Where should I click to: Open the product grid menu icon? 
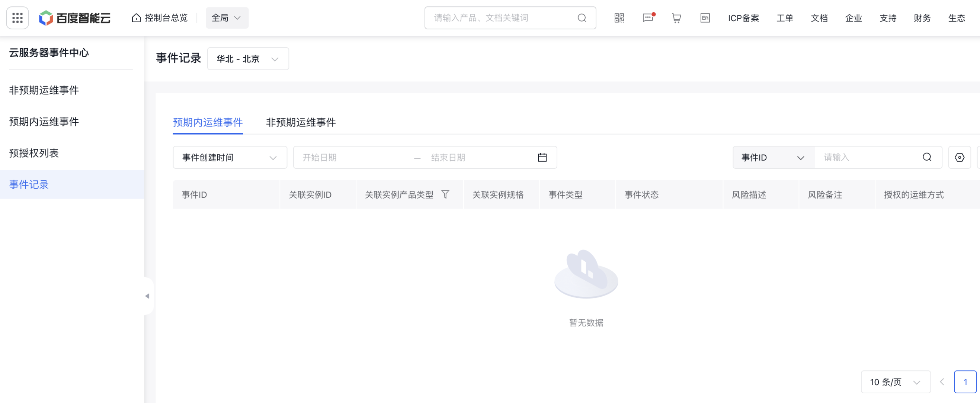pyautogui.click(x=17, y=18)
